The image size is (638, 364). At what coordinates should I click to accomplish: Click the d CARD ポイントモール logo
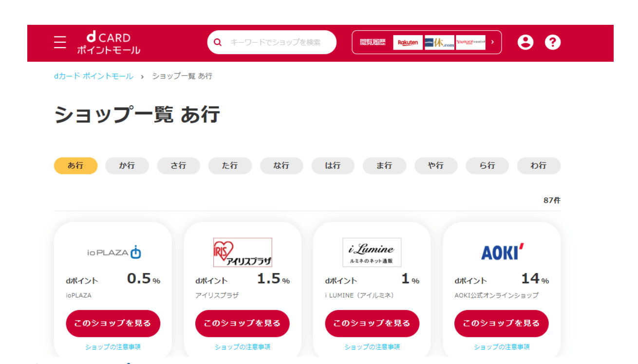point(108,43)
